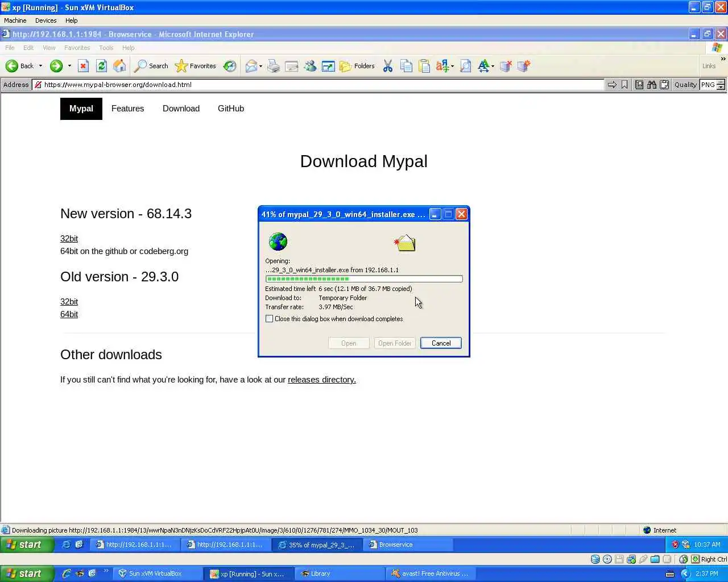
Task: Open the Features page tab
Action: (127, 109)
